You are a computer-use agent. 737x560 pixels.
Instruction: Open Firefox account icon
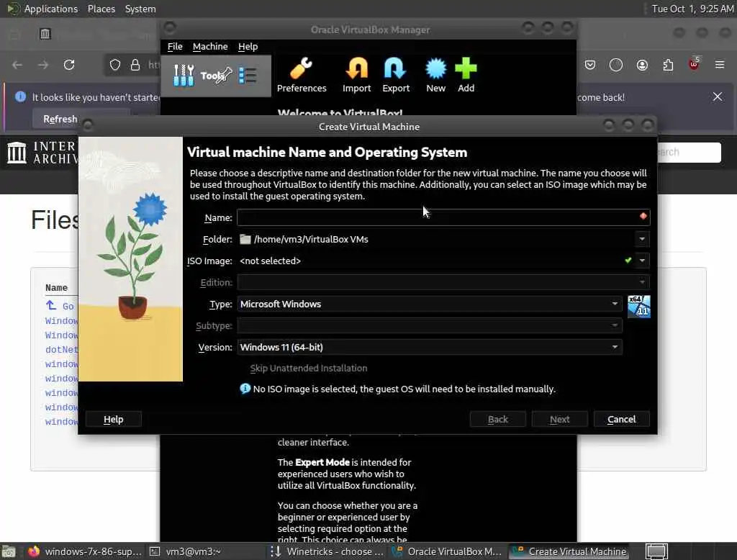coord(642,65)
